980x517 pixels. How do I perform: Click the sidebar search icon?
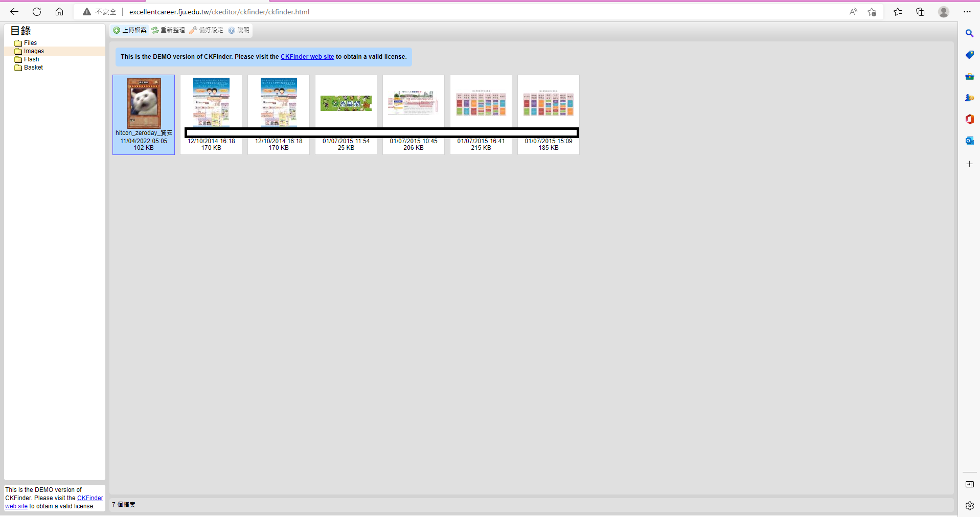969,33
